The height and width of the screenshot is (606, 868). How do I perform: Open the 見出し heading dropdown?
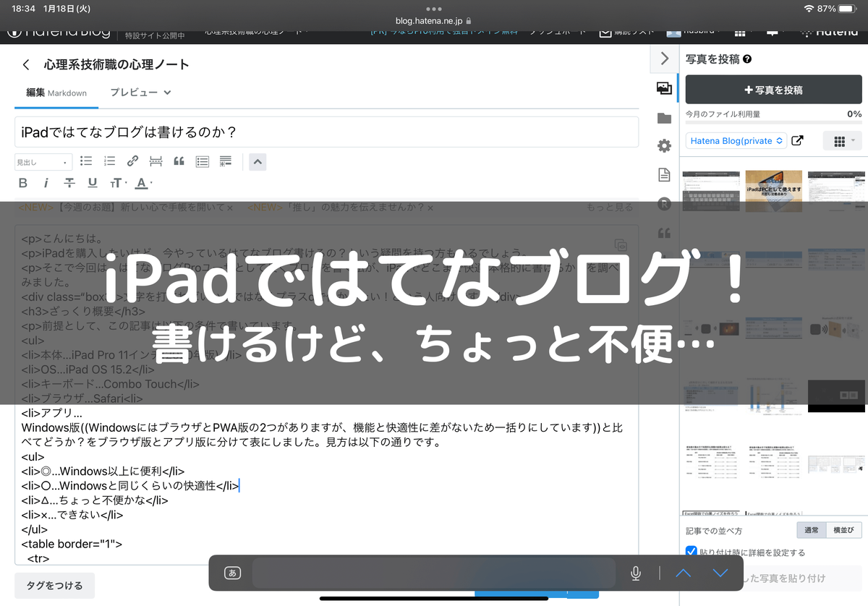(x=43, y=162)
